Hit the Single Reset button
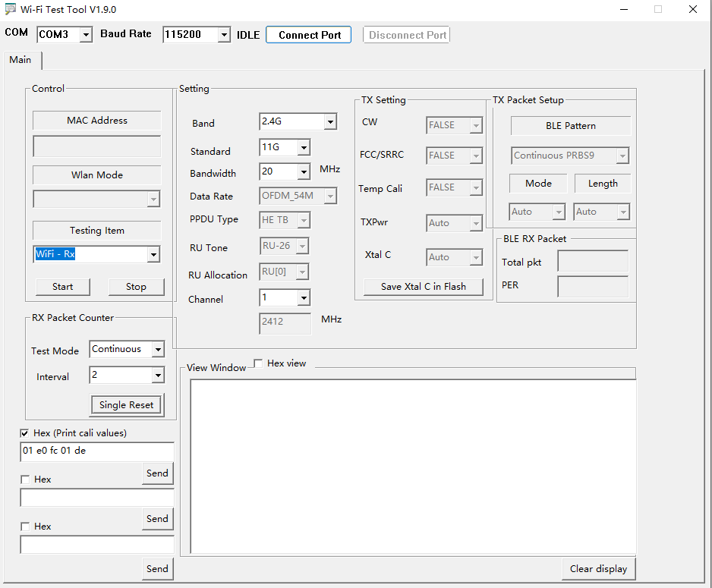712x588 pixels. (x=126, y=405)
